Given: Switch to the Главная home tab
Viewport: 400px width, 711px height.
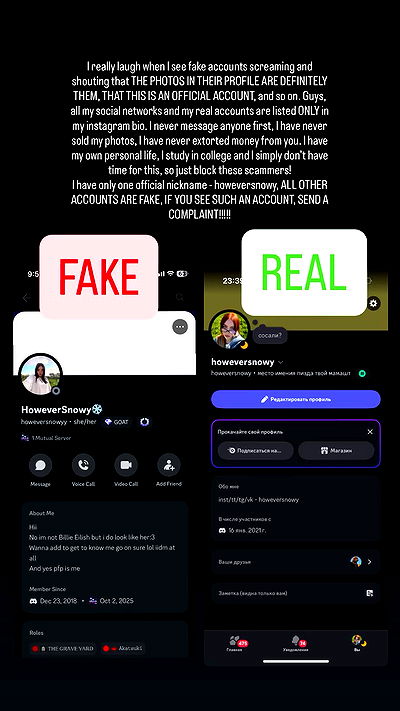Looking at the screenshot, I should [x=235, y=644].
